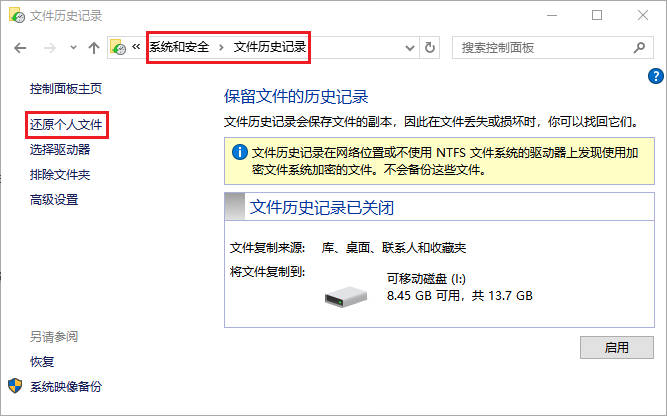Refresh the control panel page

click(x=430, y=48)
